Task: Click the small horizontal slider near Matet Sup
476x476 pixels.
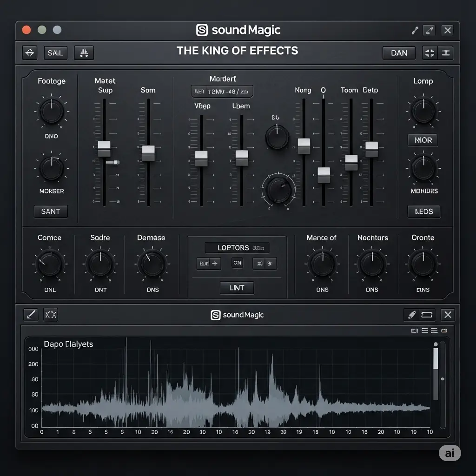Action: (x=113, y=162)
